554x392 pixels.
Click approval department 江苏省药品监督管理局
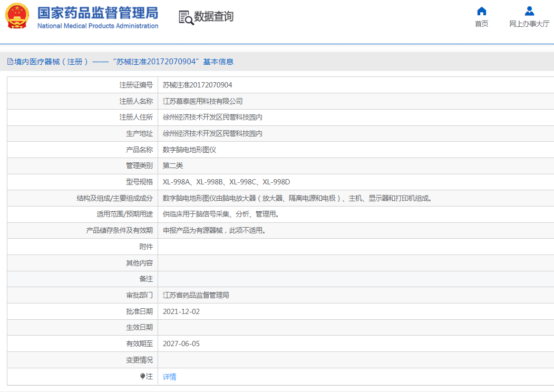(196, 295)
